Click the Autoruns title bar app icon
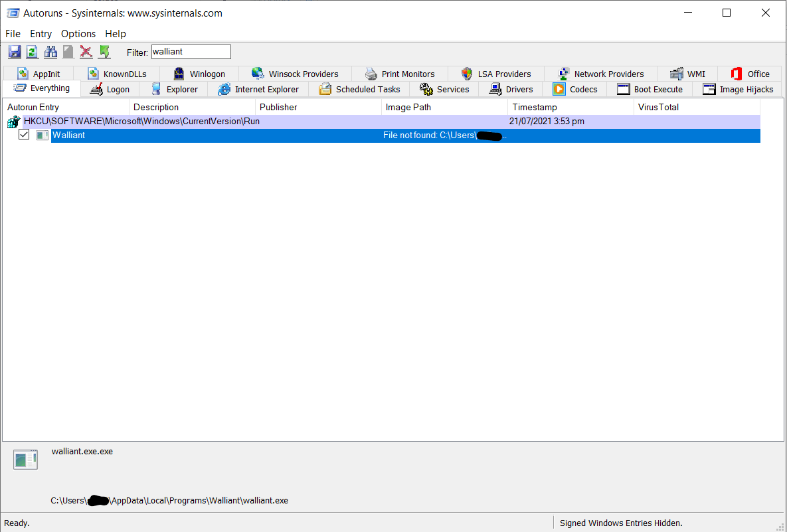 13,13
